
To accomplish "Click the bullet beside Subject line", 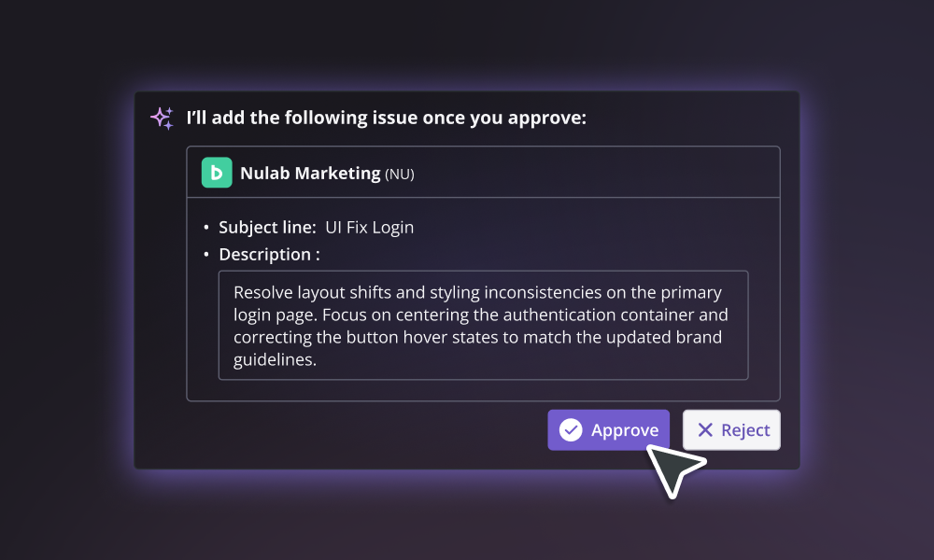I will (x=206, y=228).
